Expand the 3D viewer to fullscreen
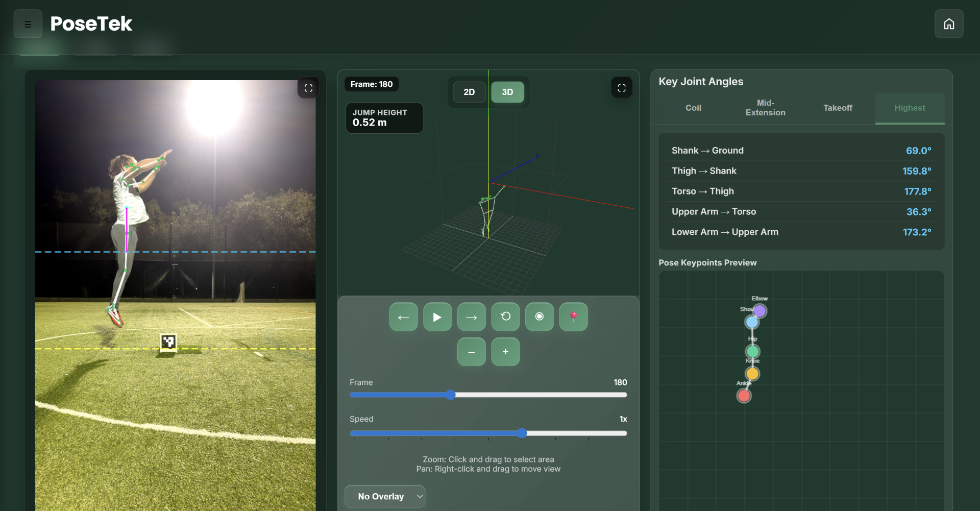 (621, 88)
